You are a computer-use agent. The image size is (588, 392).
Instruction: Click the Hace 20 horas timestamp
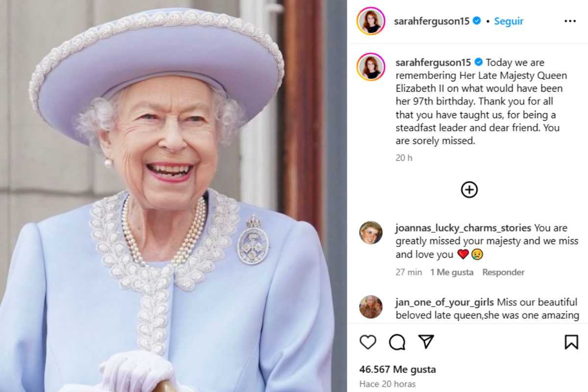click(387, 384)
